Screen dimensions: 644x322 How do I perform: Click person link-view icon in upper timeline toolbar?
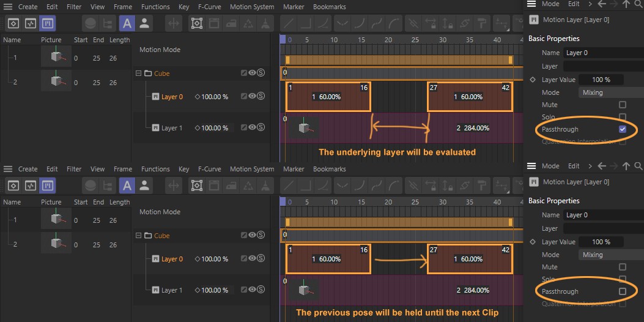[144, 23]
